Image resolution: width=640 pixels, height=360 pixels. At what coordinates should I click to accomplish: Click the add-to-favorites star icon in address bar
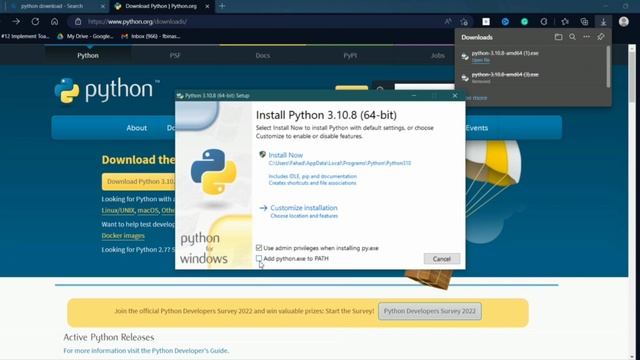(x=464, y=22)
